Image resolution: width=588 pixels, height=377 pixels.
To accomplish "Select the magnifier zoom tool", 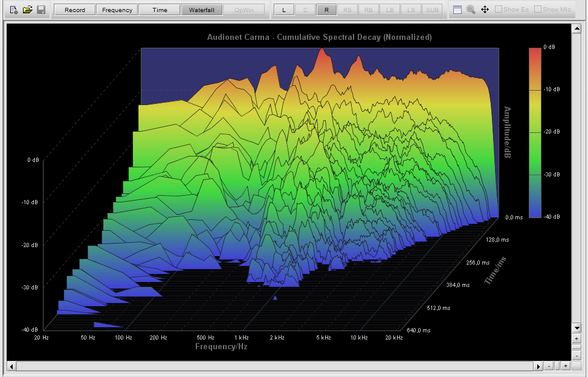I will [471, 10].
